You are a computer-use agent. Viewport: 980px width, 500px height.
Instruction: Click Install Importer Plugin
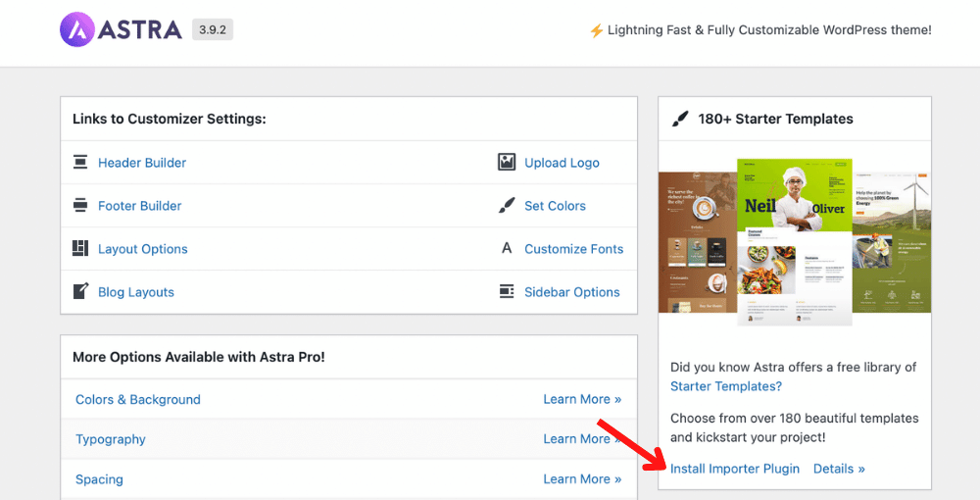click(735, 469)
